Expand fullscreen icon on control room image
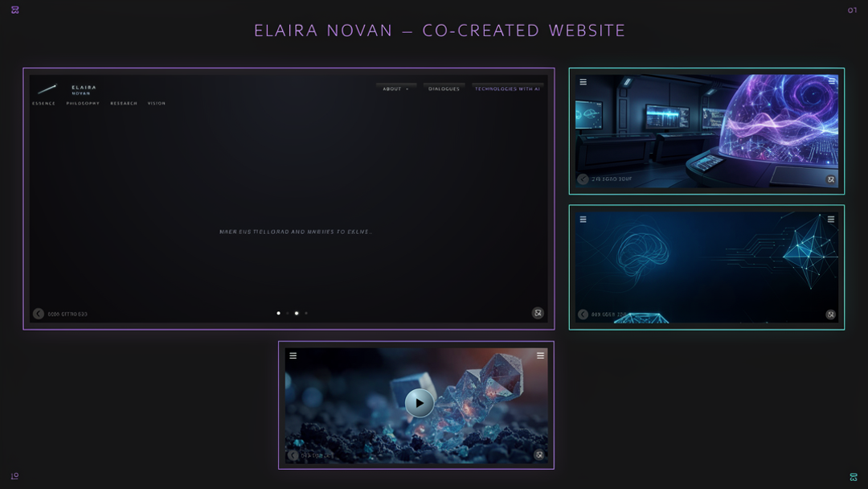This screenshot has width=868, height=489. (831, 179)
